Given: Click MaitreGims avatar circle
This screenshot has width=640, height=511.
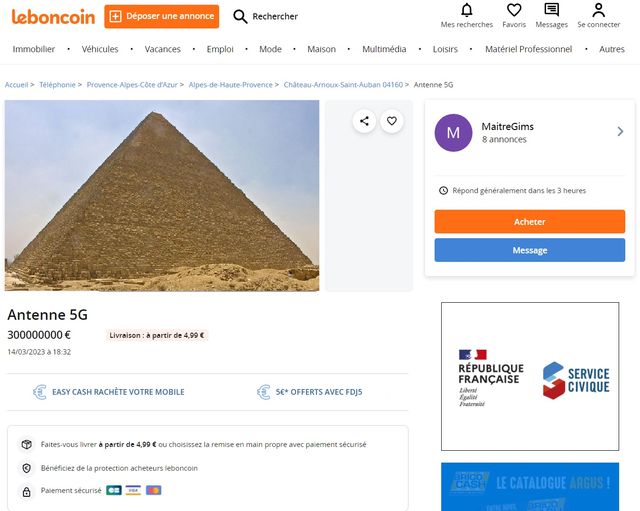Looking at the screenshot, I should pos(453,132).
